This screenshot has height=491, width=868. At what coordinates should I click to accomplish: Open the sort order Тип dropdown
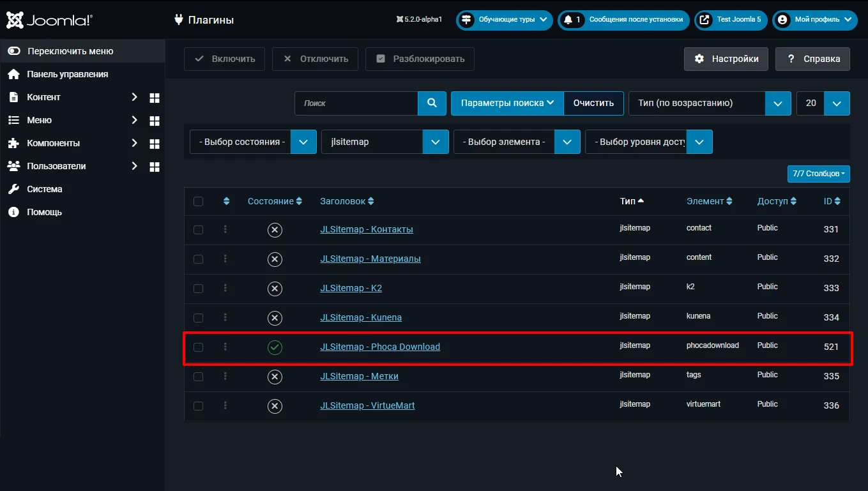(x=710, y=103)
